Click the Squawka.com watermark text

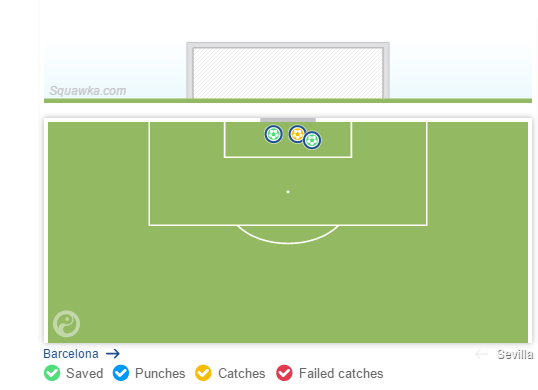[88, 91]
